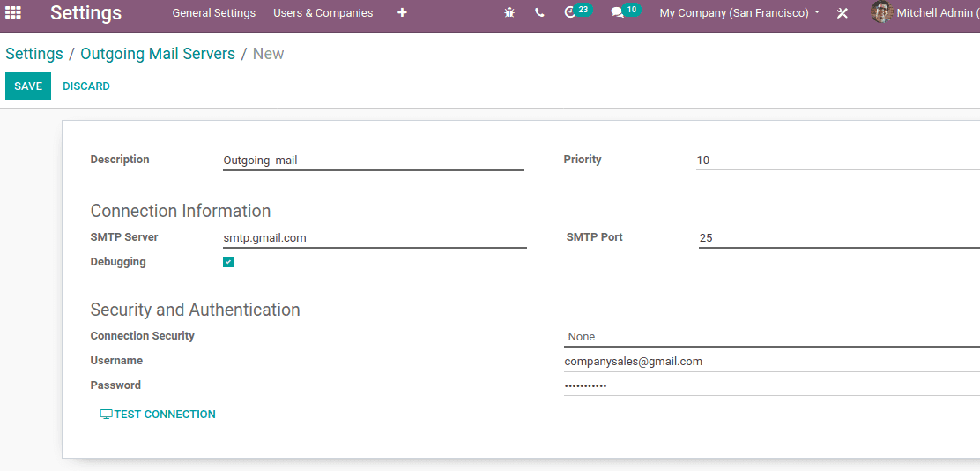This screenshot has width=980, height=471.
Task: Click the SMTP Port label
Action: click(x=594, y=237)
